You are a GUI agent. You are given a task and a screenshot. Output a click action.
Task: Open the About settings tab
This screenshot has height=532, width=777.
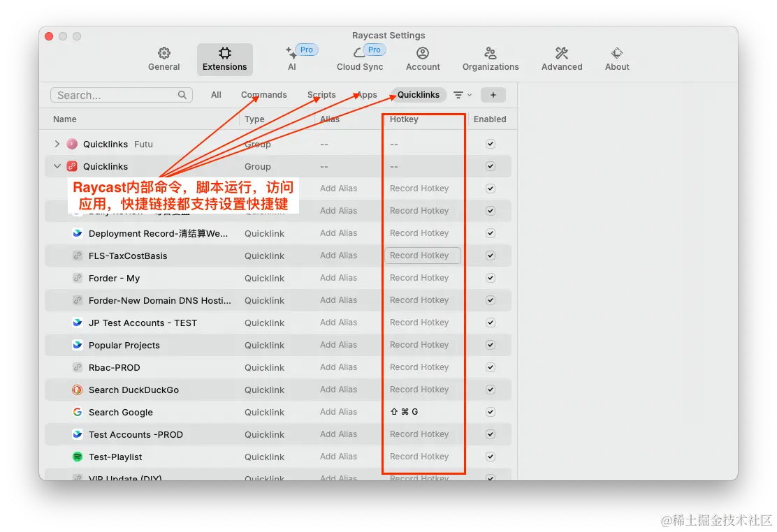(x=617, y=59)
